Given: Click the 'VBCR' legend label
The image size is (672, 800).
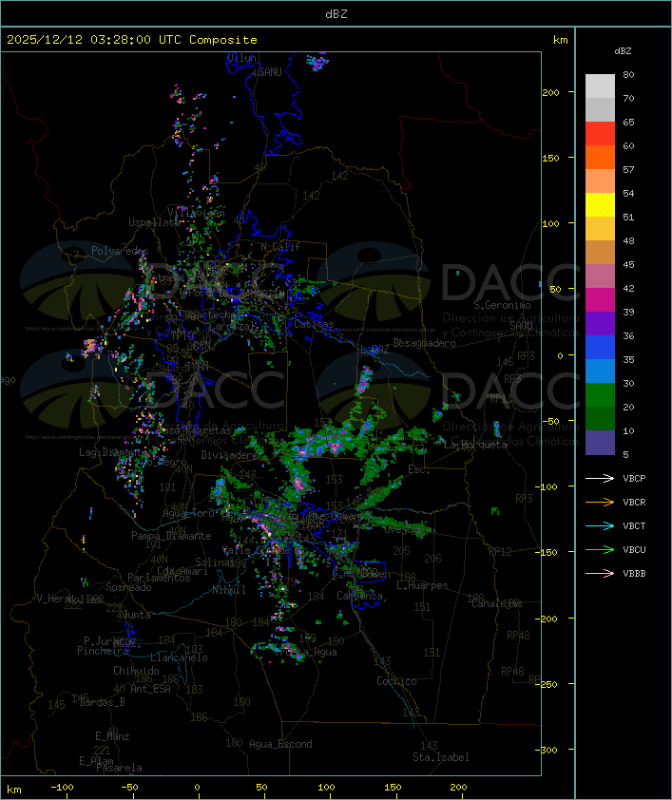Looking at the screenshot, I should click(x=634, y=502).
